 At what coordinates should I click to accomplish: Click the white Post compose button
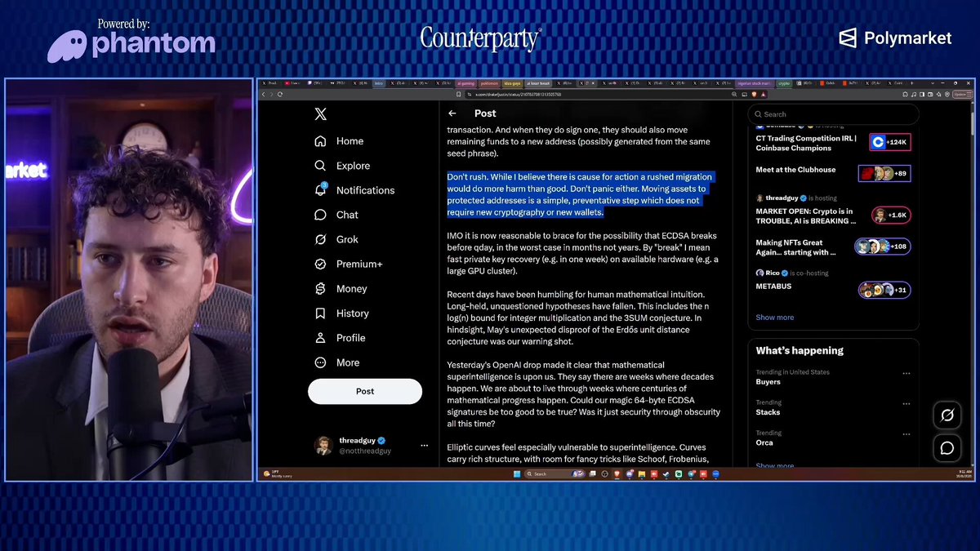click(365, 392)
